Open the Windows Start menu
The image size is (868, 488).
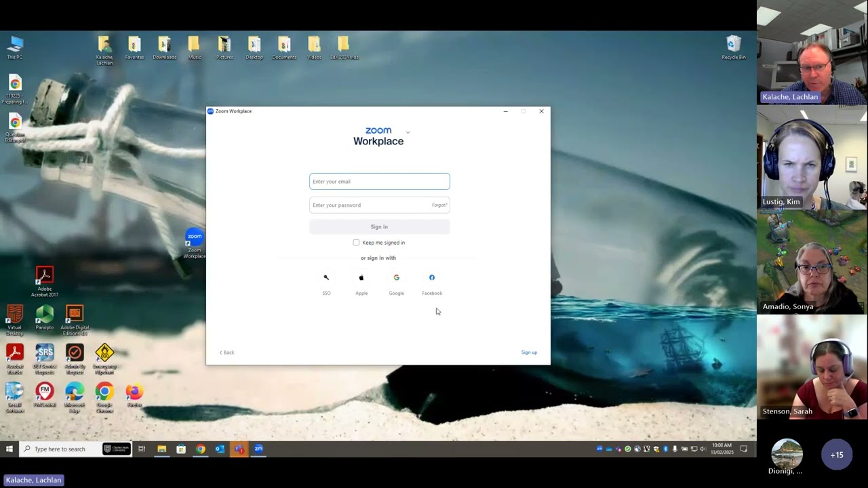tap(9, 449)
